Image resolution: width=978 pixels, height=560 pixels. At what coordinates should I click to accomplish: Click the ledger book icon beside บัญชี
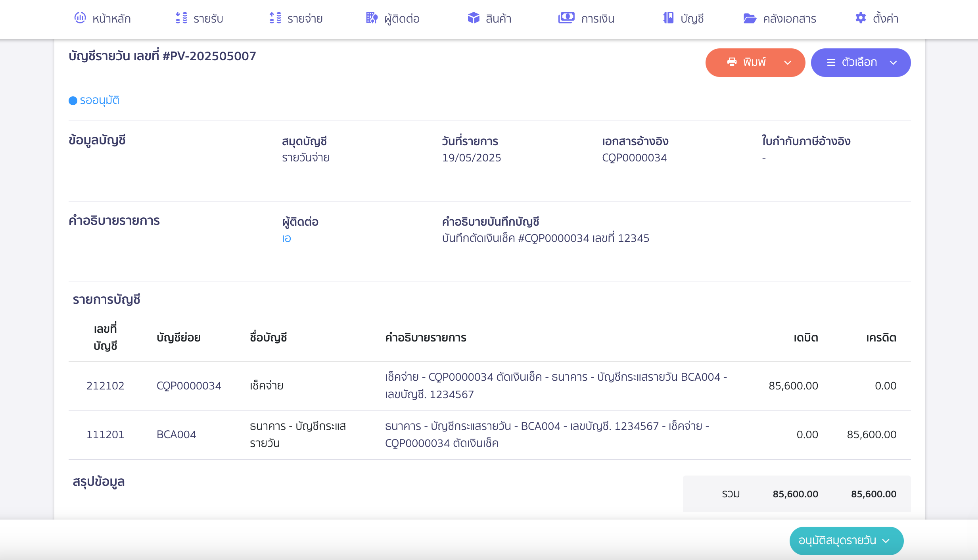[x=669, y=18]
